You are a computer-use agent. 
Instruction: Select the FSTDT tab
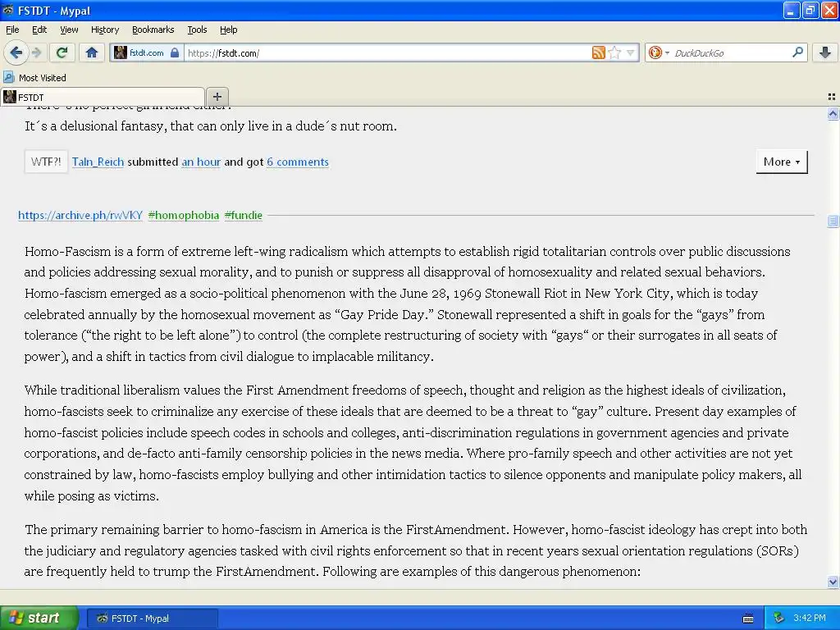(x=103, y=97)
